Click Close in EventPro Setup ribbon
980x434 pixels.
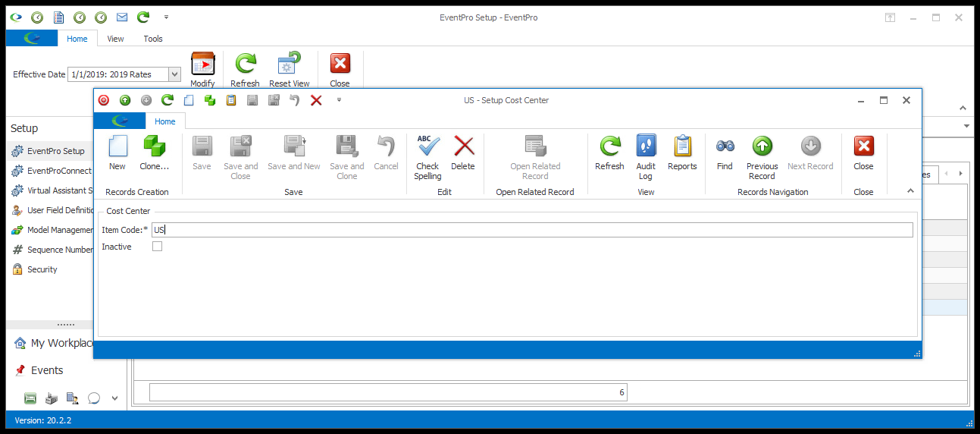(x=340, y=70)
